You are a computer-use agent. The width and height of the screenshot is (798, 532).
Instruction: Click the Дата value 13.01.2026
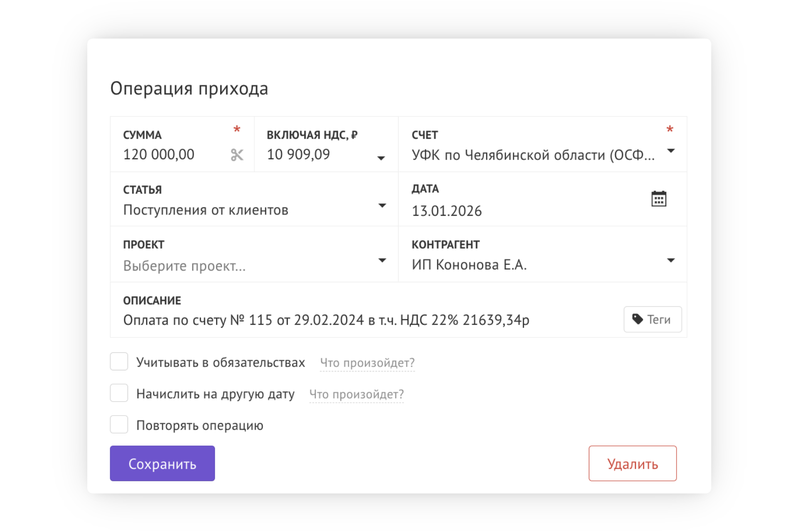pyautogui.click(x=446, y=211)
